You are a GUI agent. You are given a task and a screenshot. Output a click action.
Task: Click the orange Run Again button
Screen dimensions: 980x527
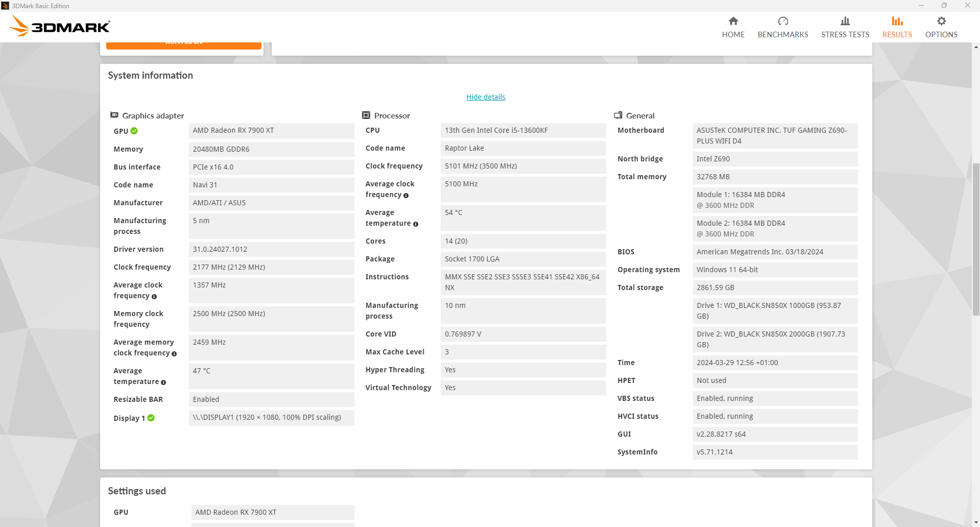coord(184,46)
